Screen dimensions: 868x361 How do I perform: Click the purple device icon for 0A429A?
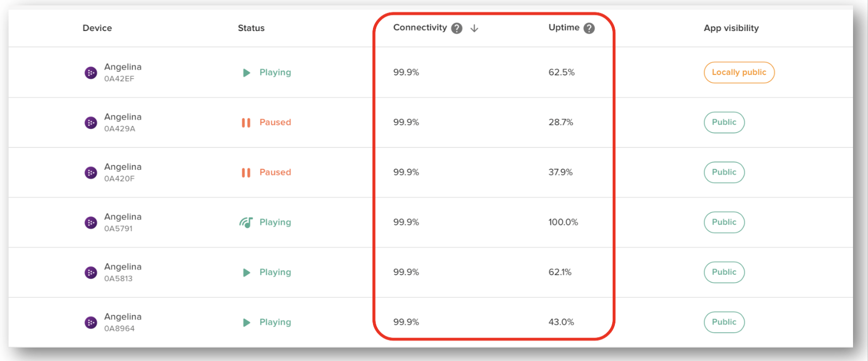coord(91,123)
